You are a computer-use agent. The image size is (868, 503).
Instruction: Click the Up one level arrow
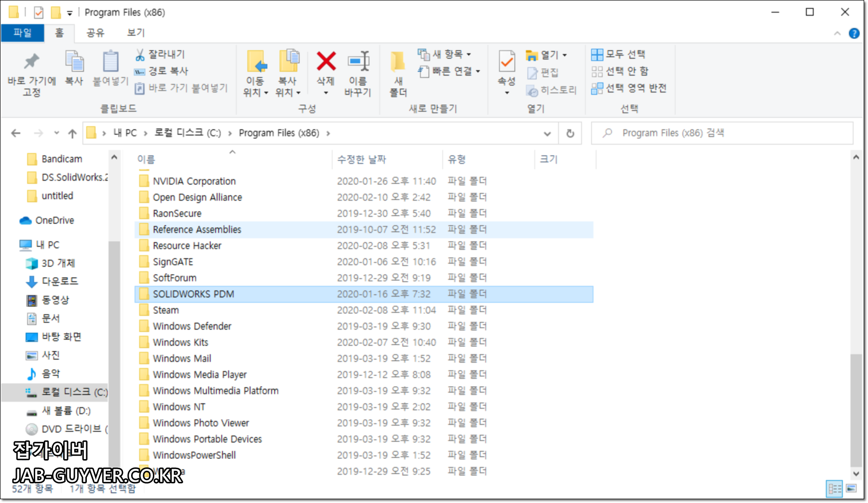[72, 134]
